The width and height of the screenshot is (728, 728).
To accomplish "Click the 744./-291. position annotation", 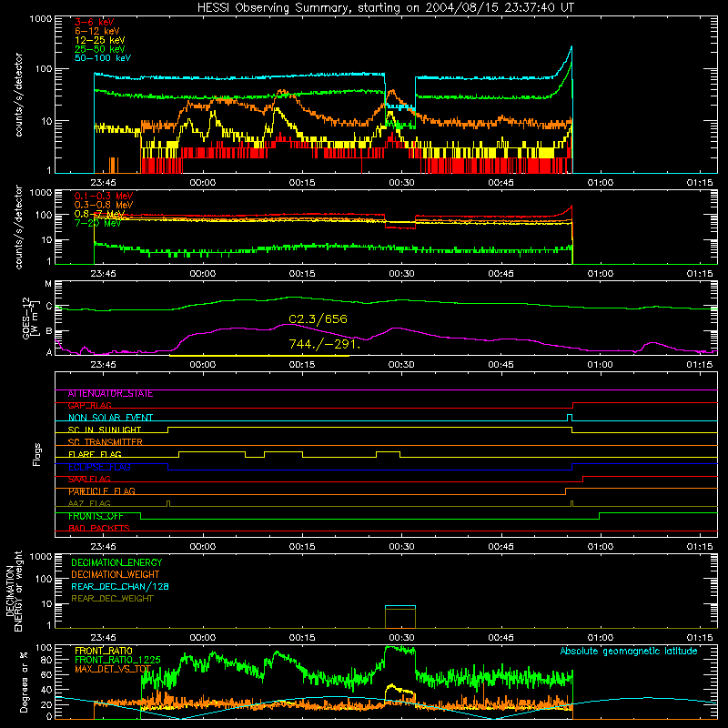I will (x=325, y=344).
